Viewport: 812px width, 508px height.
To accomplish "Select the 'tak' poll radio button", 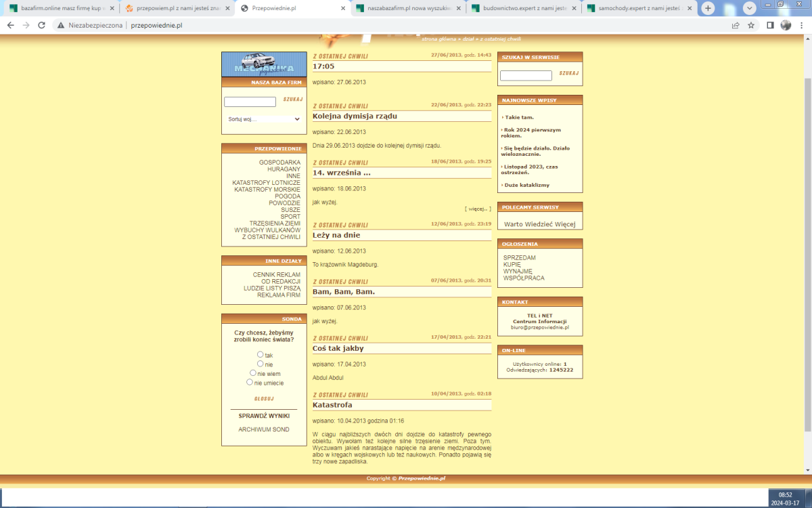I will pyautogui.click(x=261, y=354).
